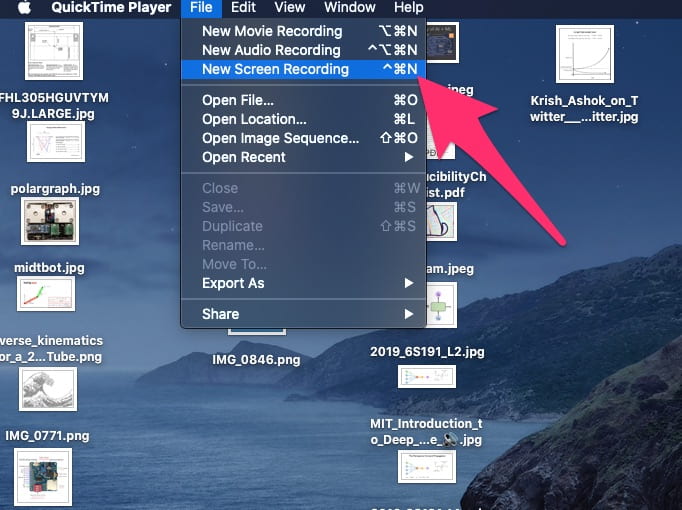Click the IMG_0771.png file name
This screenshot has width=682, height=510.
tap(47, 436)
